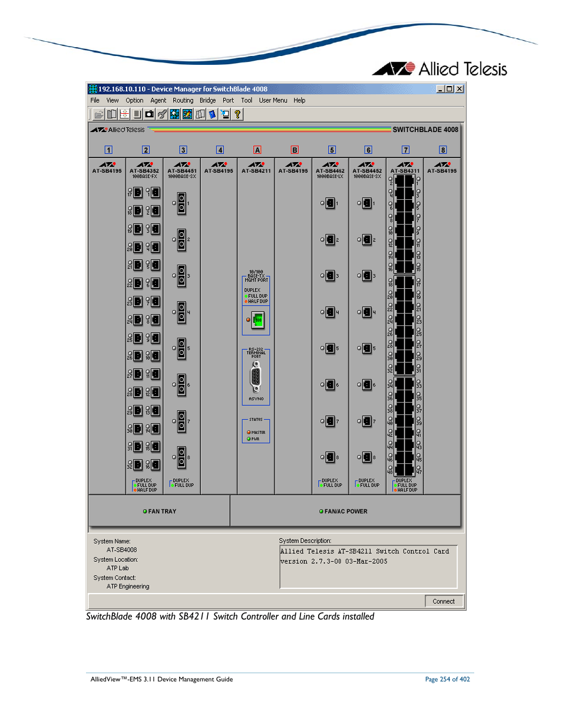Open the Help menu
562x728 pixels.
(x=300, y=100)
